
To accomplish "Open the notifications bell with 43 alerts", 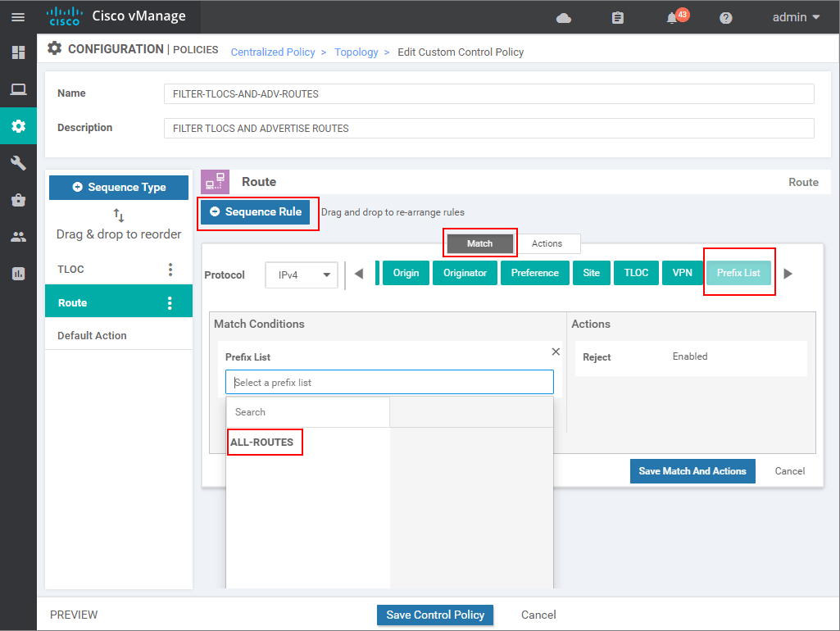I will (670, 16).
